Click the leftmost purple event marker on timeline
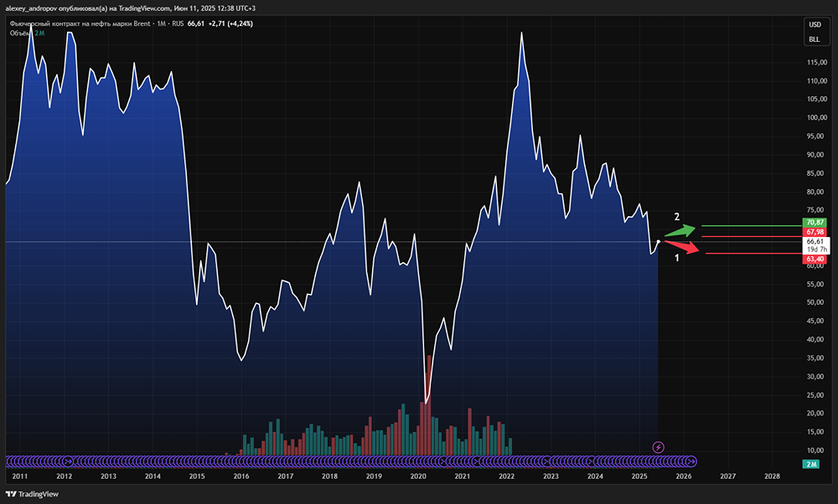Image resolution: width=838 pixels, height=504 pixels. (x=10, y=460)
